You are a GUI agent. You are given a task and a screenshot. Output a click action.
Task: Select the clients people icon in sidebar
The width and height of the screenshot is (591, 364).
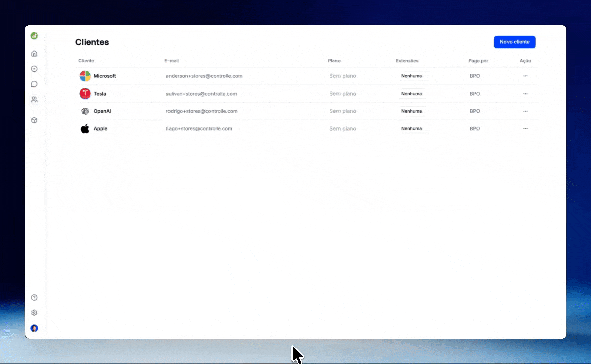click(x=34, y=100)
